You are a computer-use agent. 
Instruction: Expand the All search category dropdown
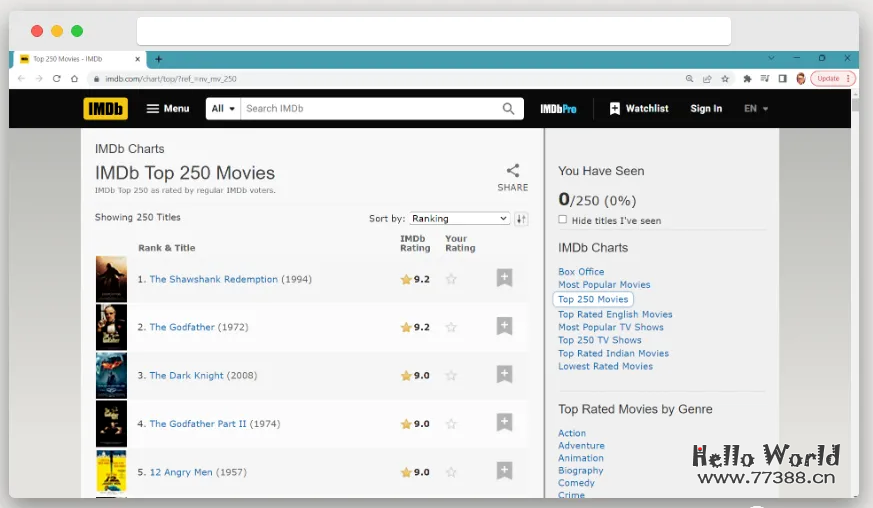pyautogui.click(x=223, y=109)
